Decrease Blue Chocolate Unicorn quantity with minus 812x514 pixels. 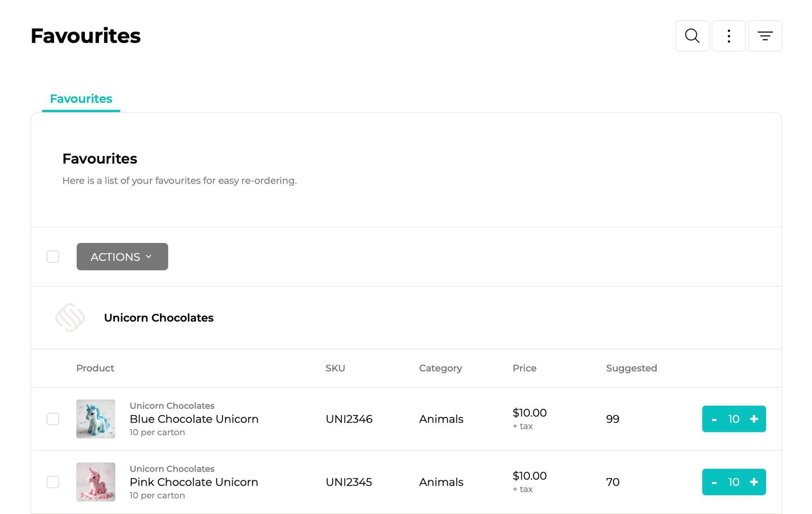714,419
